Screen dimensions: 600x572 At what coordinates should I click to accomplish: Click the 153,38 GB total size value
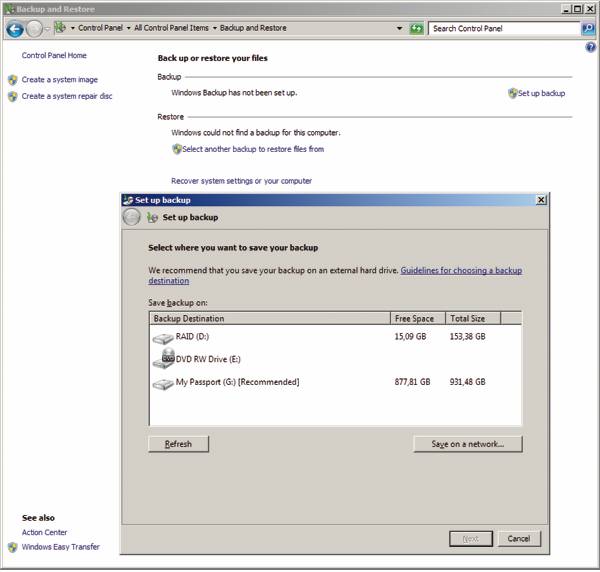pos(467,337)
